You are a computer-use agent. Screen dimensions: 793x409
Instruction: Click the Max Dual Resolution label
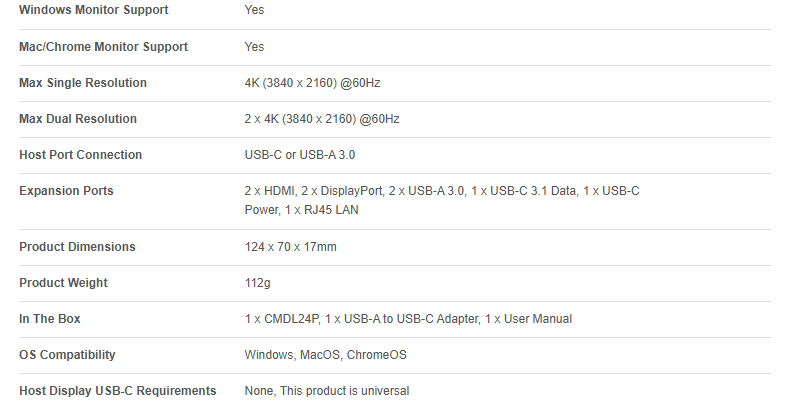coord(78,119)
